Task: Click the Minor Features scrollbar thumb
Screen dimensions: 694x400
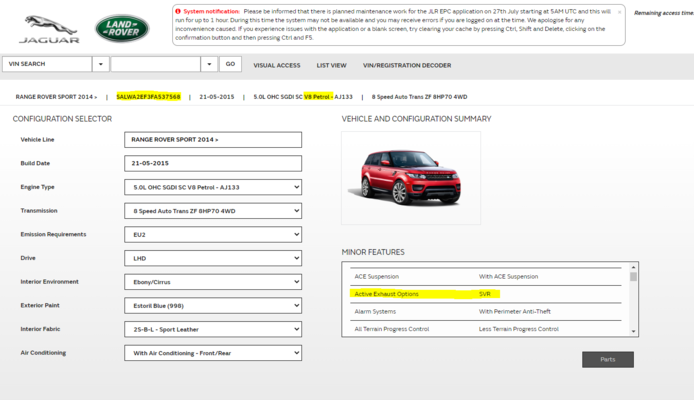Action: click(633, 277)
